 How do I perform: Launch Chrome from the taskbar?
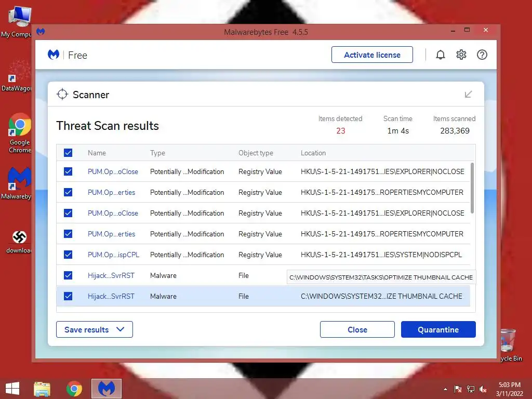click(x=74, y=389)
